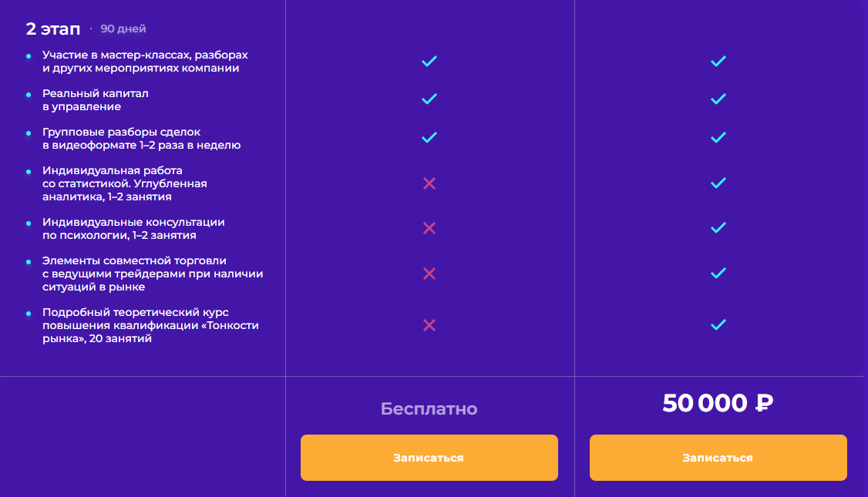Screen dimensions: 868x497
Task: Click the free plan's real capital checkmark
Action: click(x=429, y=99)
